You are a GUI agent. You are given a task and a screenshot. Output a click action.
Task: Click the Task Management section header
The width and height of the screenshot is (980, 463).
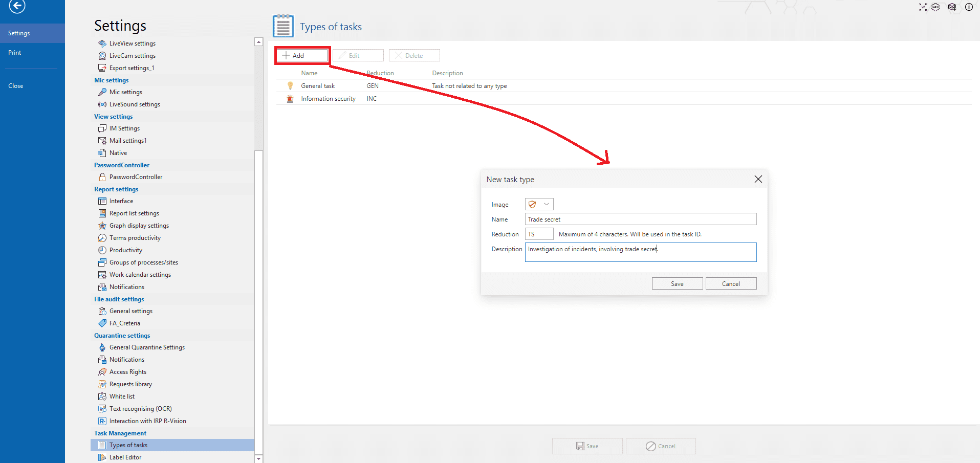click(x=120, y=433)
